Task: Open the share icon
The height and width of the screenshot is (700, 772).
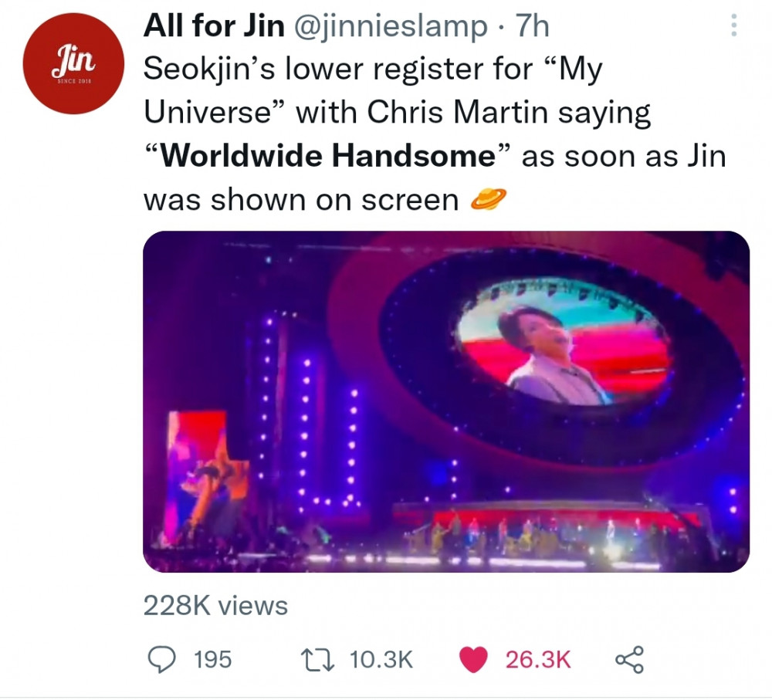Action: click(x=629, y=660)
